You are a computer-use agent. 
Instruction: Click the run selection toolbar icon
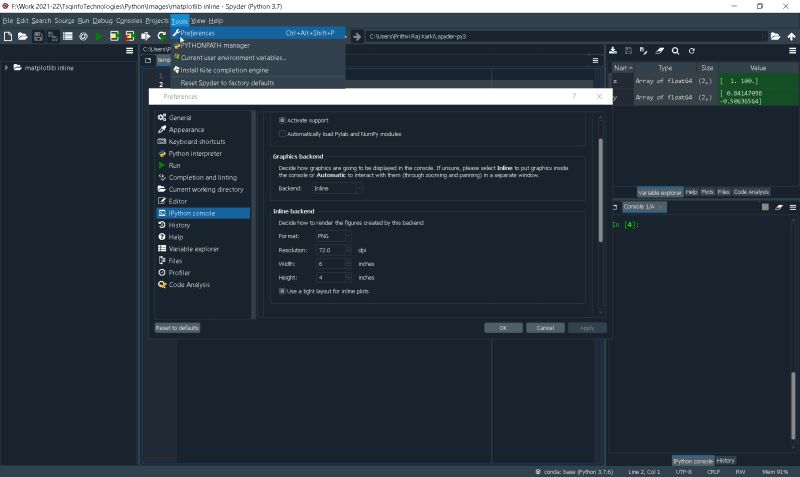pyautogui.click(x=146, y=36)
